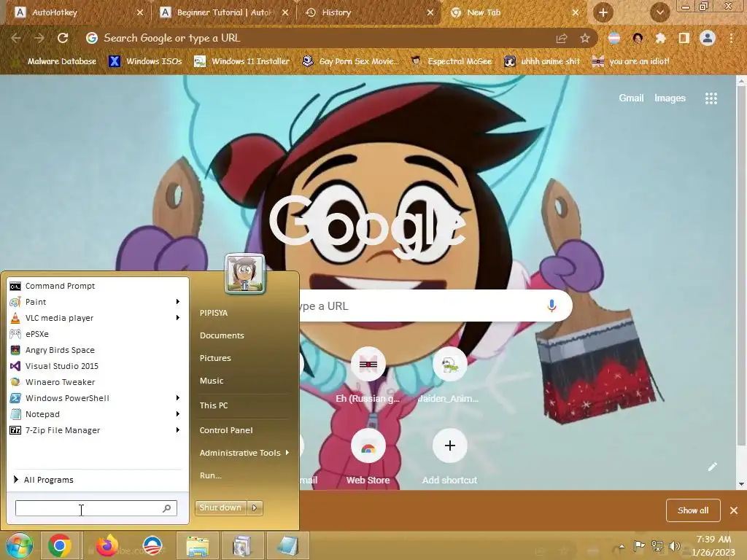The image size is (747, 560).
Task: Click the user account picture
Action: coord(245,273)
